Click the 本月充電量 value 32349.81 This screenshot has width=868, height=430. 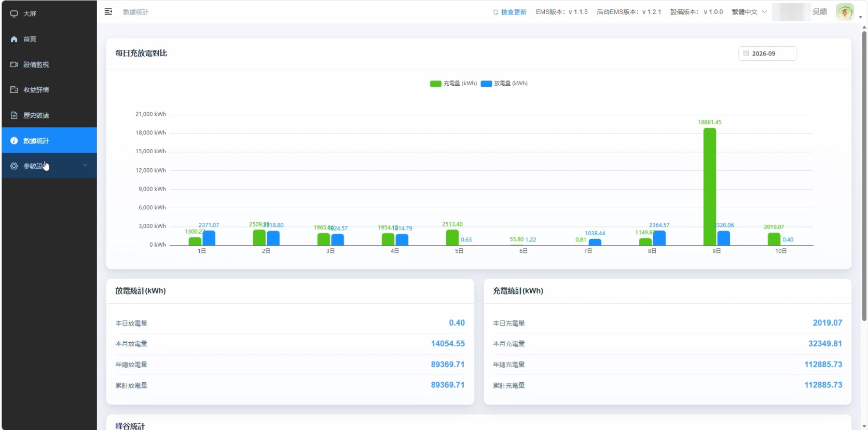click(825, 344)
